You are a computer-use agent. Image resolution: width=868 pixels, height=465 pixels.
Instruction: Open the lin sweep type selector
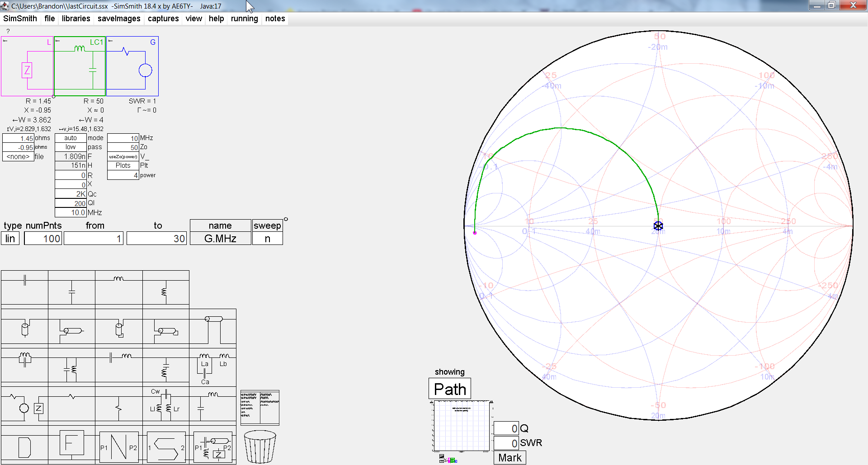click(x=10, y=238)
